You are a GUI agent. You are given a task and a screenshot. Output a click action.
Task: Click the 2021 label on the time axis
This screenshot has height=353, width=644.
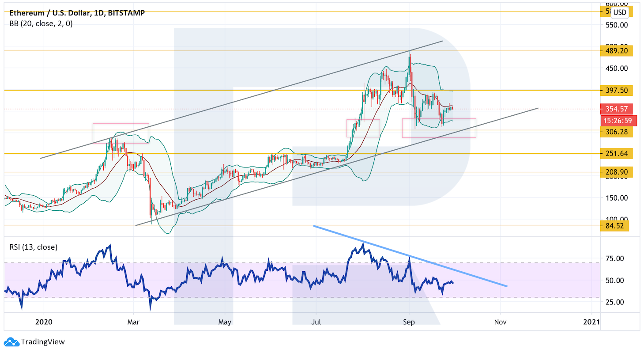591,322
